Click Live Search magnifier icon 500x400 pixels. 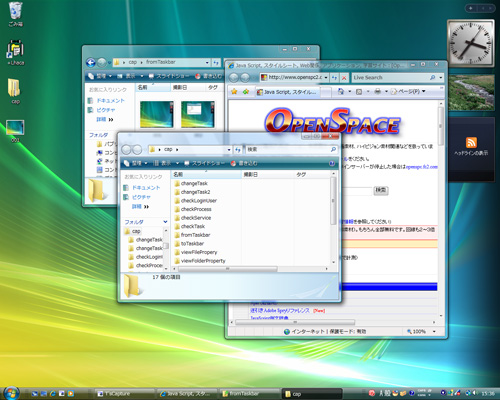(432, 77)
